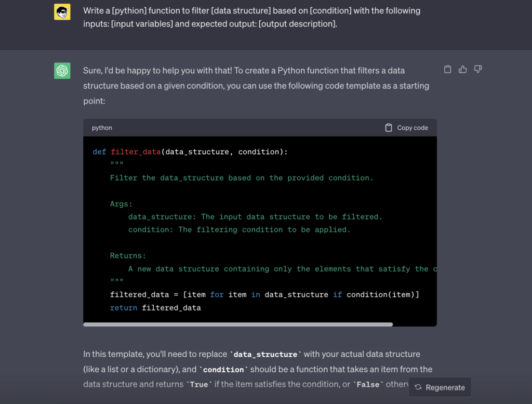Click the filter_data function name in code
The height and width of the screenshot is (404, 532).
coord(137,152)
